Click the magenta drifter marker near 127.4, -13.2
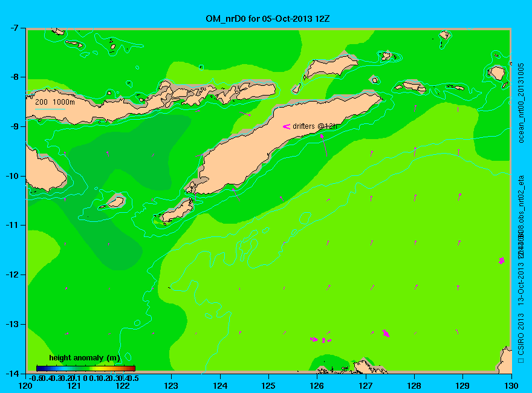Viewport: 532px width, 393px height. point(386,333)
